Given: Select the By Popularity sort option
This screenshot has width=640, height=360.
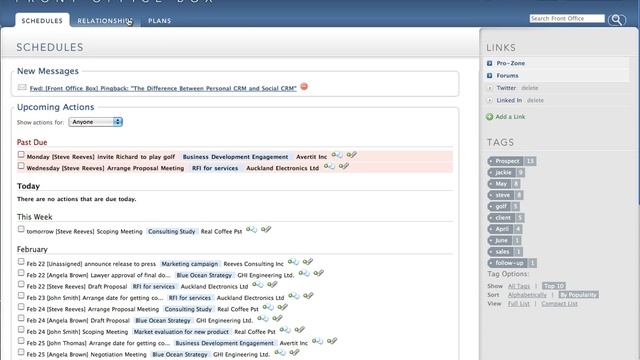Looking at the screenshot, I should tap(578, 295).
